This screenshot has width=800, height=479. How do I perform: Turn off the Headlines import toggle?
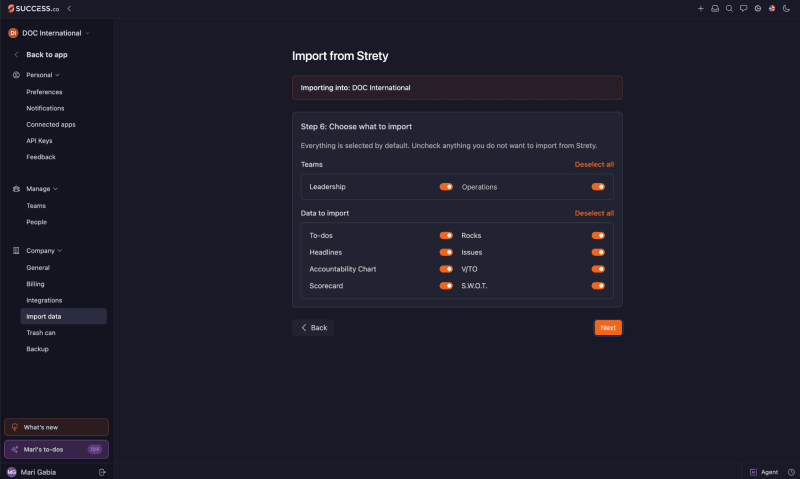coord(446,252)
